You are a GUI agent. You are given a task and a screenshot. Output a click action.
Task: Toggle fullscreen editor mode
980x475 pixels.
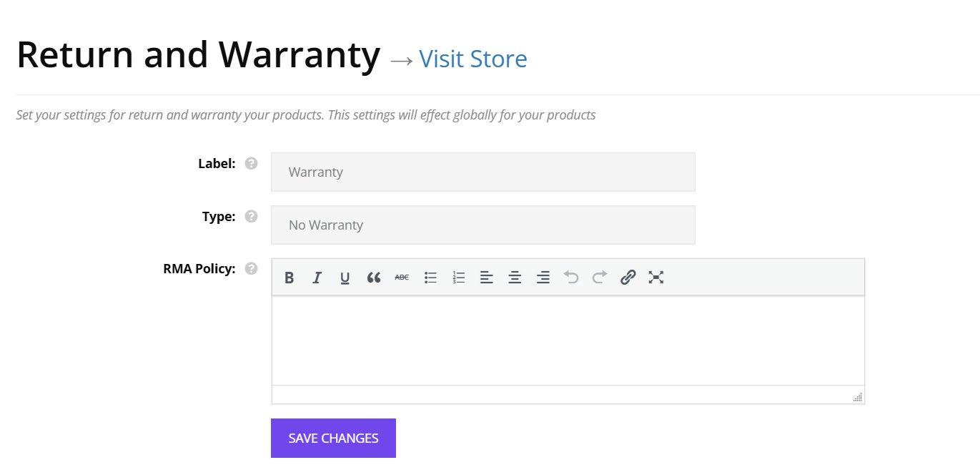tap(656, 278)
